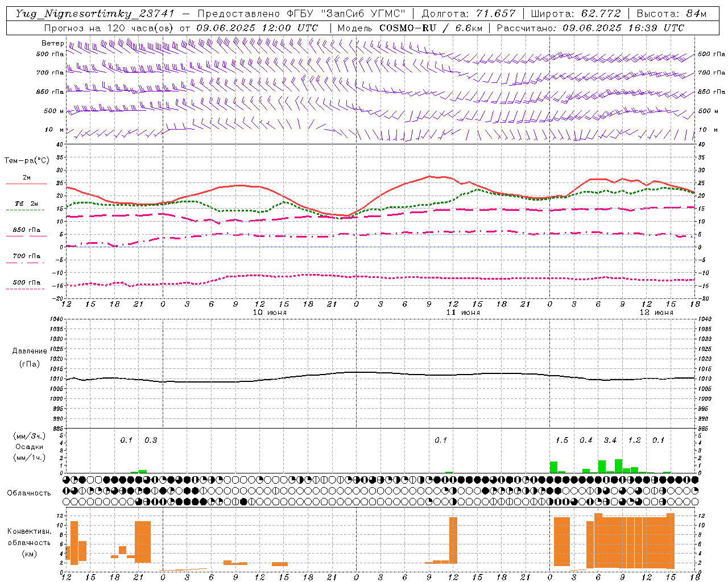
Task: Click the forecast start time 09.06.2025 12:00 UTC
Action: point(257,28)
